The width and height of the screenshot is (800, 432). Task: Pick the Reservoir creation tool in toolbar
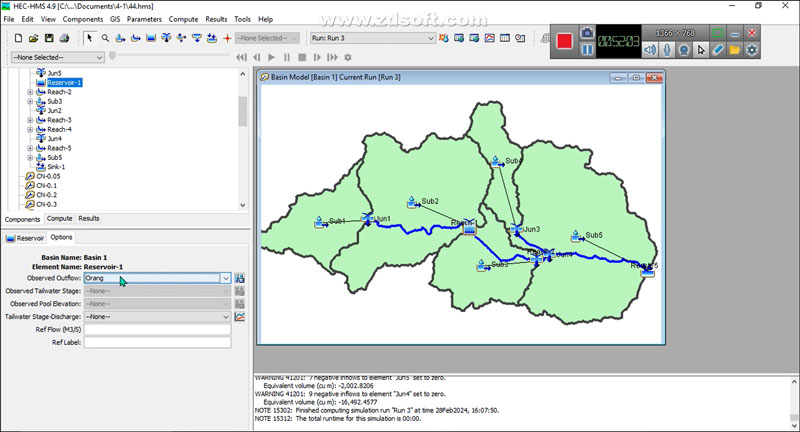click(150, 38)
